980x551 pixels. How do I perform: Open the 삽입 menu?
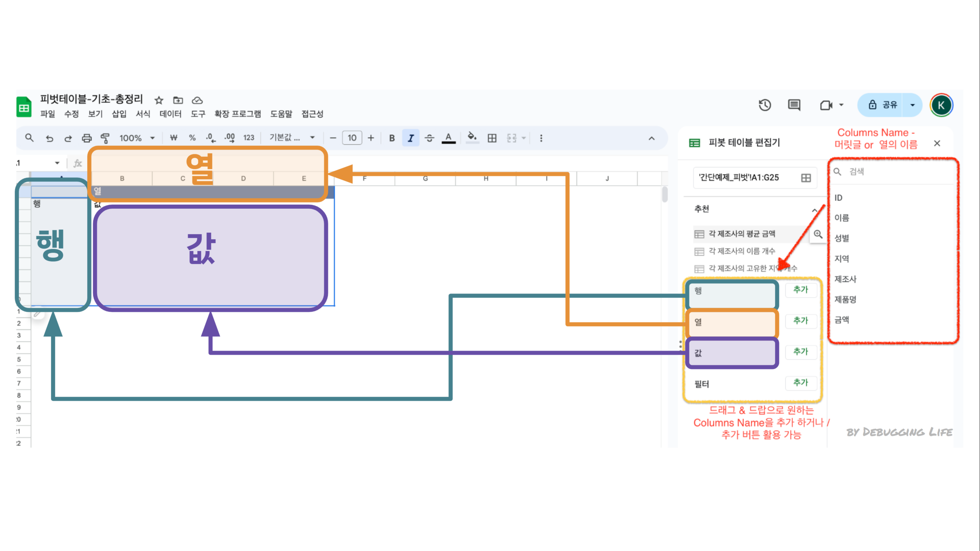[119, 114]
